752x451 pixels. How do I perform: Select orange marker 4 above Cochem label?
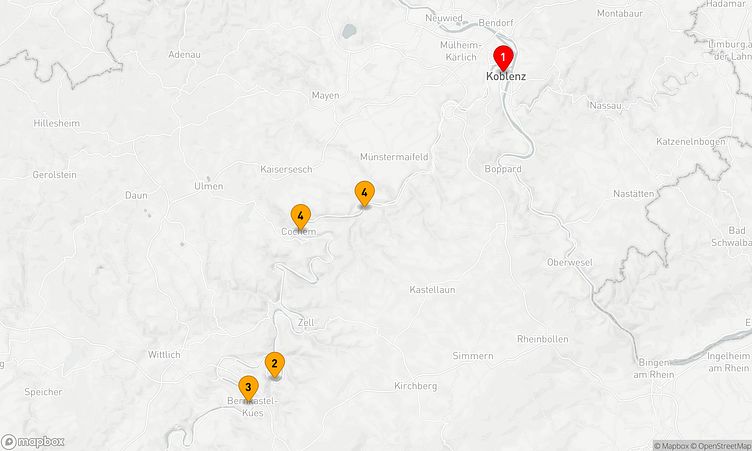click(x=301, y=217)
